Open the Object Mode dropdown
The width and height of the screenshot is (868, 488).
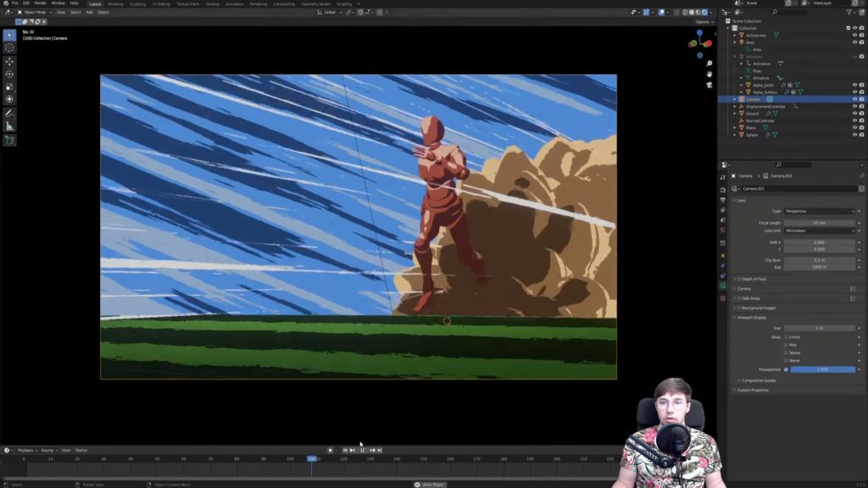(35, 12)
